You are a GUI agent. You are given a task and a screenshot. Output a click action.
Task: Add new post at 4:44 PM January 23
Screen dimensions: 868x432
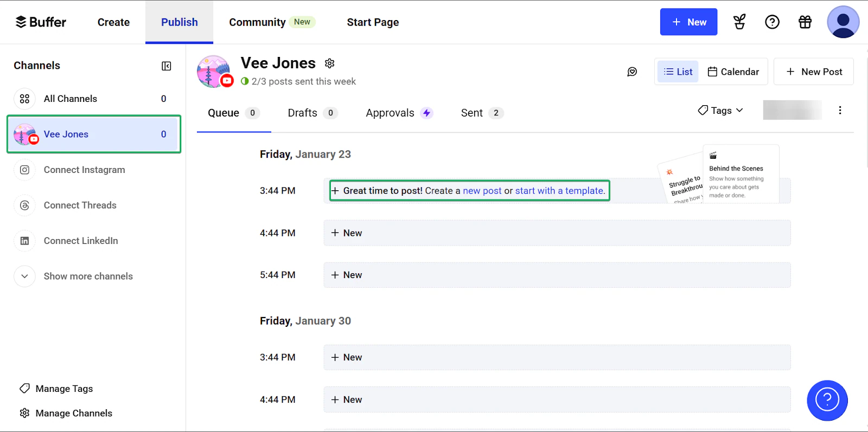tap(557, 233)
